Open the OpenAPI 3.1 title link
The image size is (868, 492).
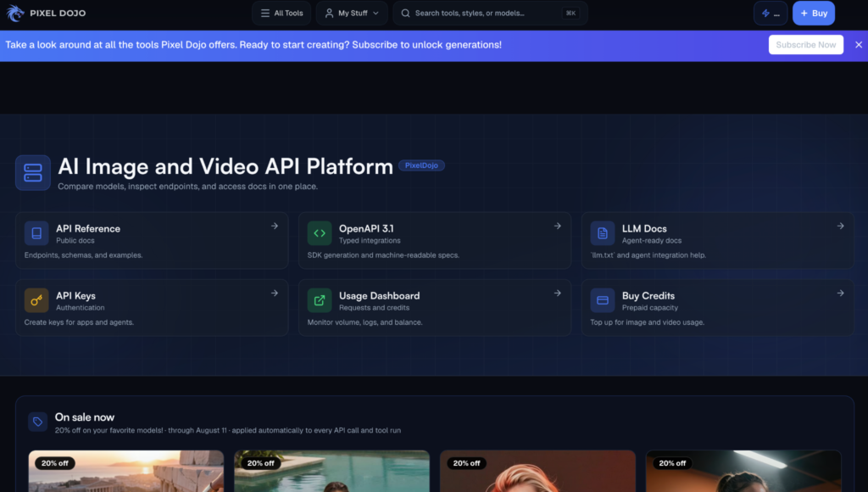pyautogui.click(x=366, y=228)
